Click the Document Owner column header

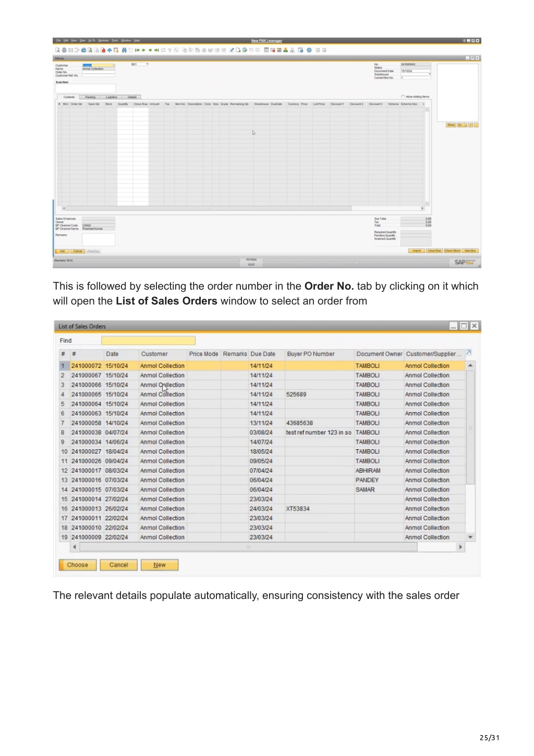click(379, 354)
